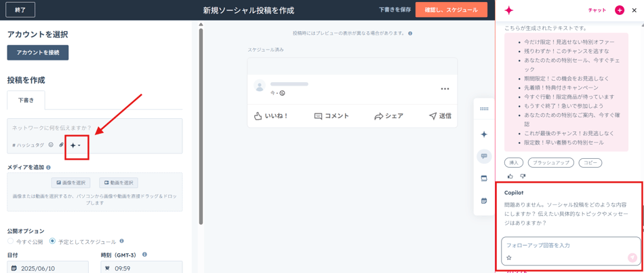Click いいね！ in the post preview
This screenshot has width=644, height=273.
pyautogui.click(x=270, y=116)
